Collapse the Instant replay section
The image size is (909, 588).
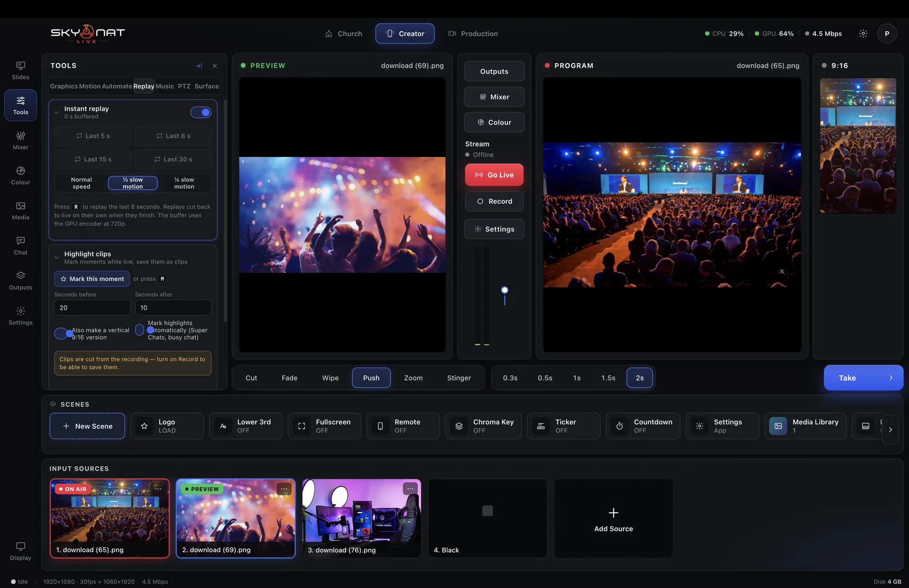point(57,113)
